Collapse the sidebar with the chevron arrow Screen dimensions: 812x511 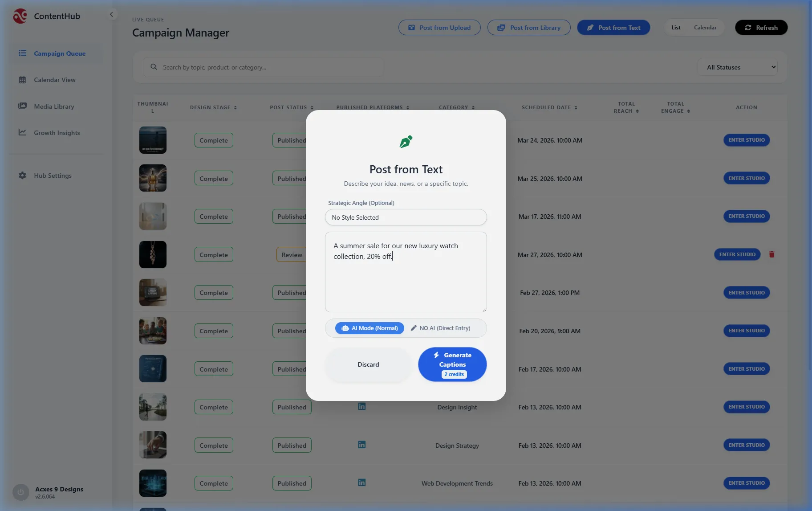(x=111, y=15)
